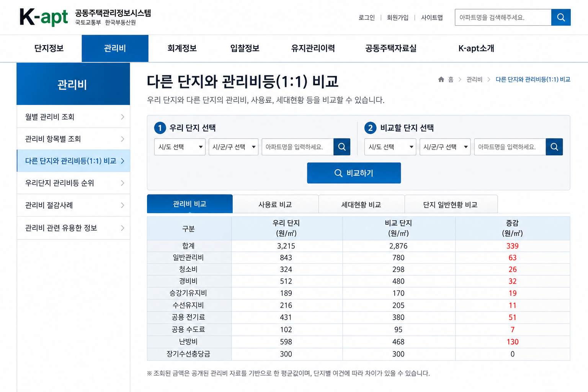Click the 합계 row value 3,215
Viewport: 588px width, 392px height.
[x=286, y=246]
